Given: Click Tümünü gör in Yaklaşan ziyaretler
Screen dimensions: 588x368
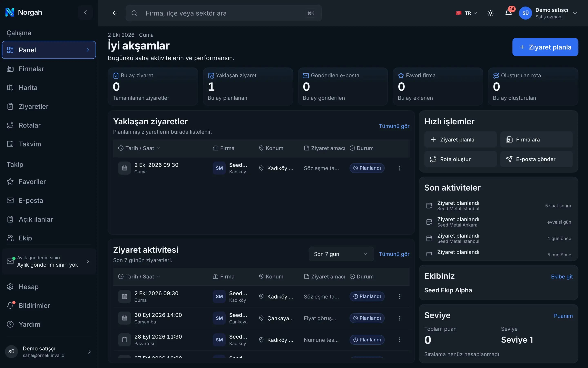Looking at the screenshot, I should [x=394, y=126].
